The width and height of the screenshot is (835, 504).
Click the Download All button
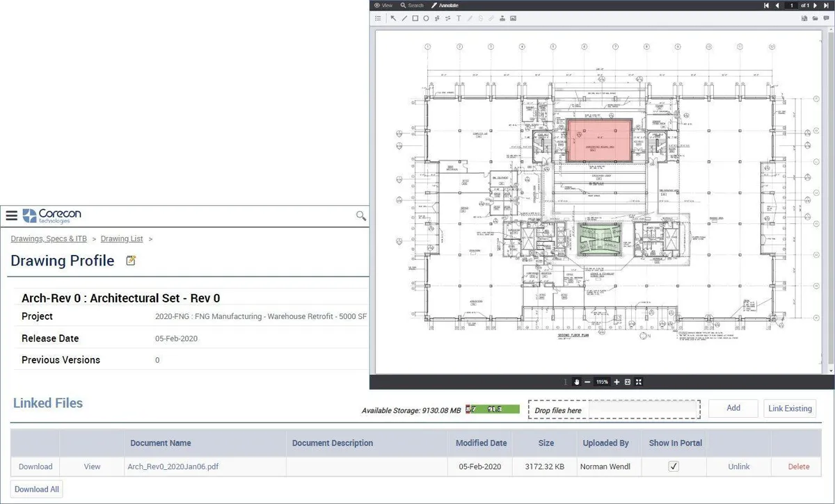point(37,489)
